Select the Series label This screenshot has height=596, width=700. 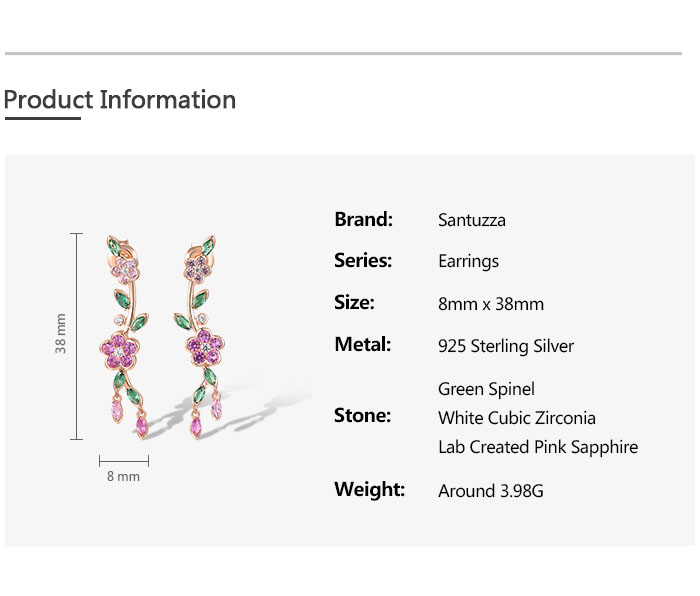click(363, 261)
